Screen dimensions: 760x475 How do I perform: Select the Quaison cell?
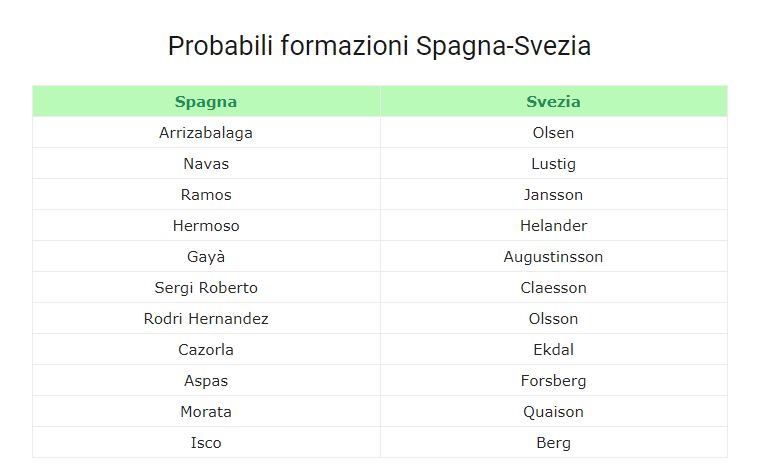pyautogui.click(x=553, y=412)
